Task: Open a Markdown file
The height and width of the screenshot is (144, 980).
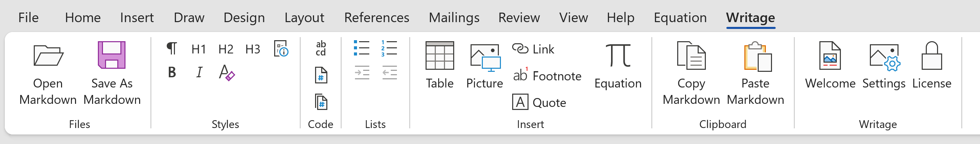Action: [48, 73]
